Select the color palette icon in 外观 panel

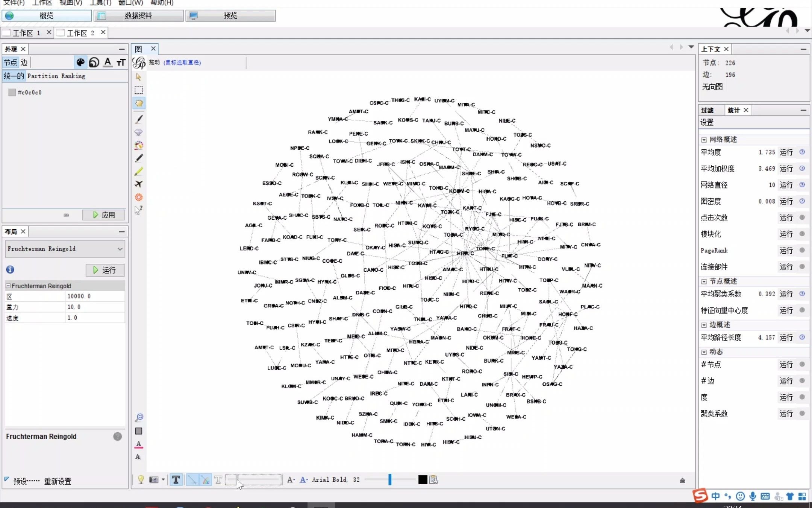(x=80, y=62)
